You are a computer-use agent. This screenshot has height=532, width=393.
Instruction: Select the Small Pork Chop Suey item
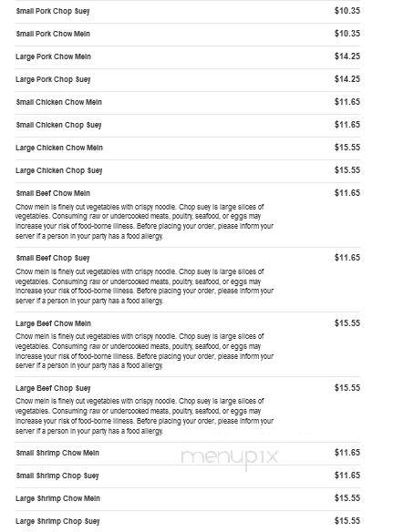click(x=53, y=11)
